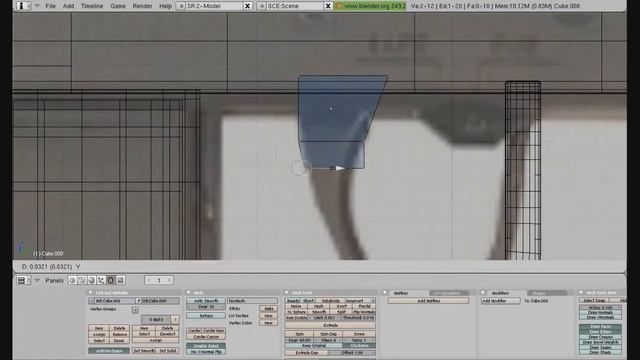The image size is (640, 360).
Task: Delete the SR:2-Model screen with X
Action: [247, 6]
